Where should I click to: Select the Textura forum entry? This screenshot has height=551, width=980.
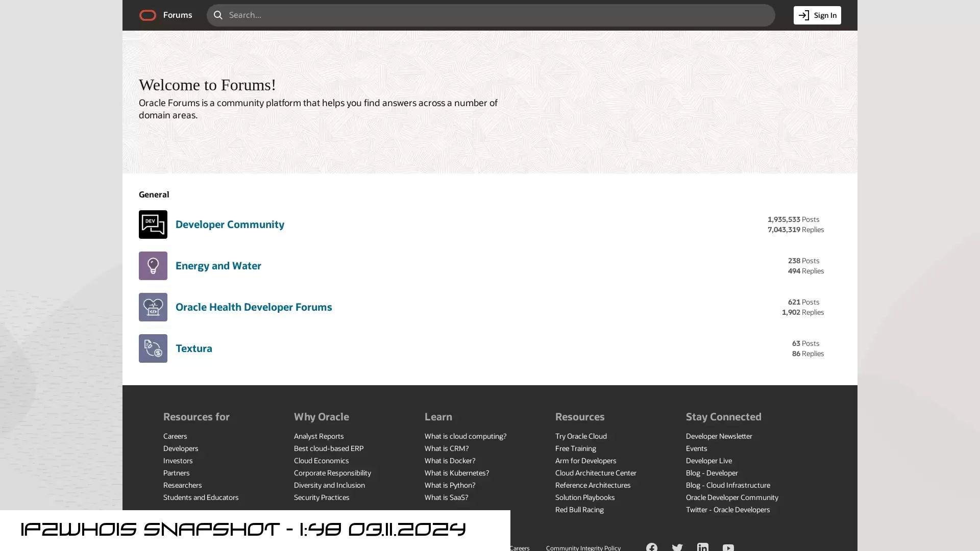click(194, 348)
